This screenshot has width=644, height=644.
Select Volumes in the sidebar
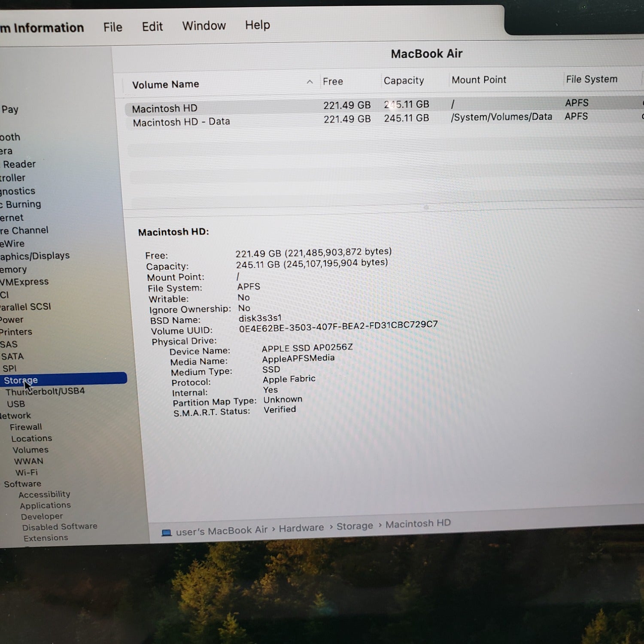[x=30, y=450]
